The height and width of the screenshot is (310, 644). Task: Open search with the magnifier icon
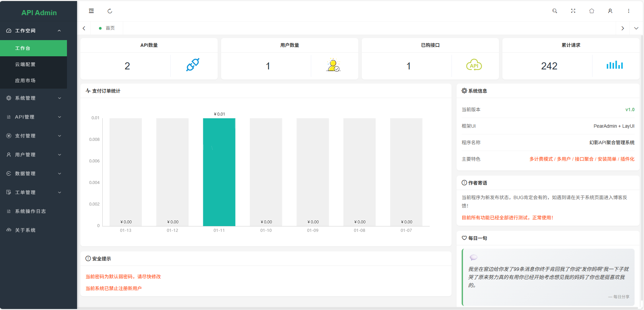[x=554, y=11]
